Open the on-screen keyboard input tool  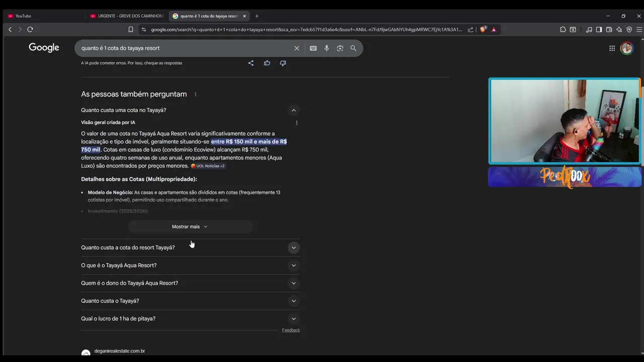[x=313, y=48]
